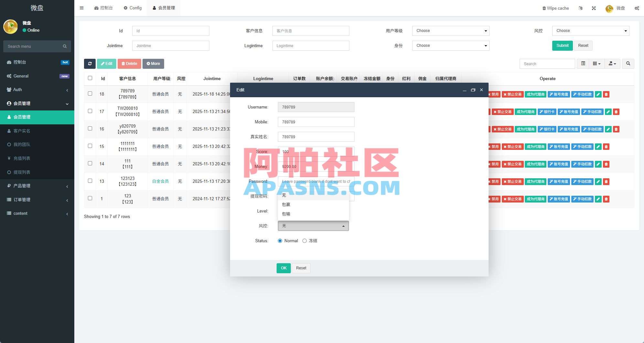Check the select-all checkbox in table header
This screenshot has height=343, width=644.
[90, 78]
